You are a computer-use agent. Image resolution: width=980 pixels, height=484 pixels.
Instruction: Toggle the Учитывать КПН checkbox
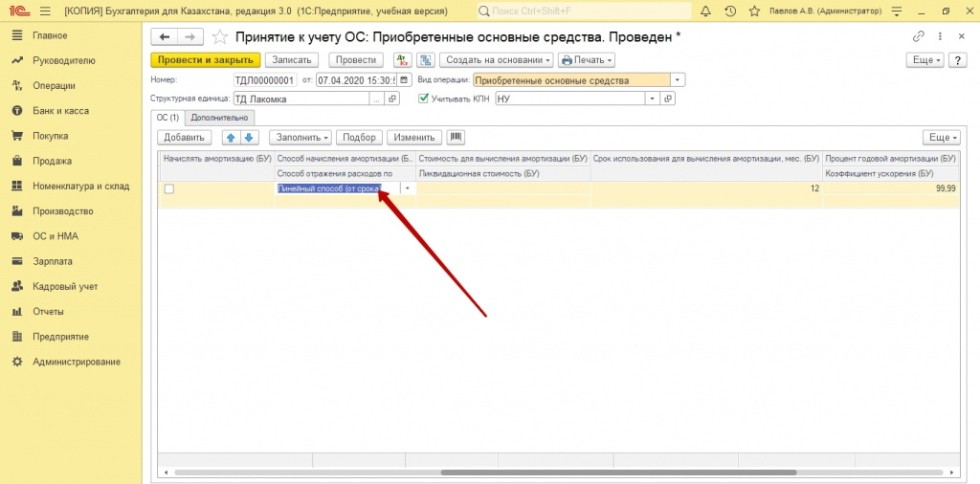[424, 99]
